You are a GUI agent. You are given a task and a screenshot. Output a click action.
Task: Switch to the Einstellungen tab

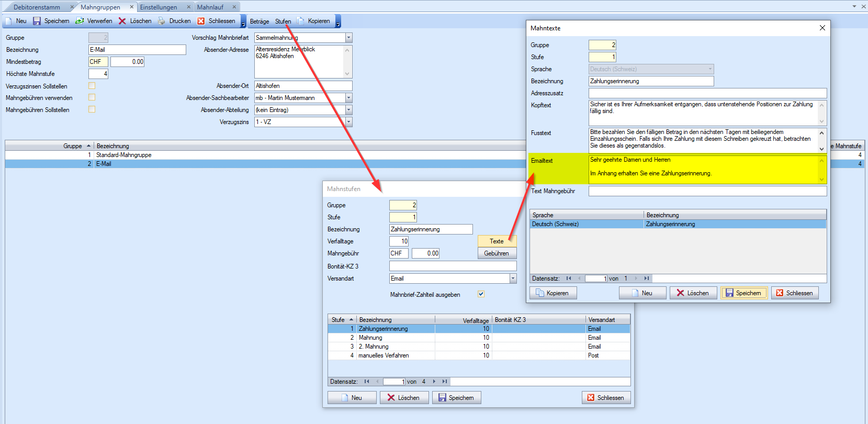tap(159, 7)
